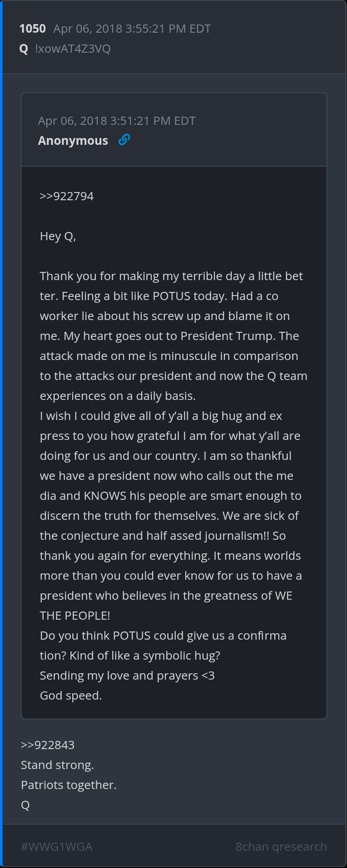Click the tripcode !xowAT4Z3VQ
Screen dimensions: 347x868
pyautogui.click(x=73, y=49)
